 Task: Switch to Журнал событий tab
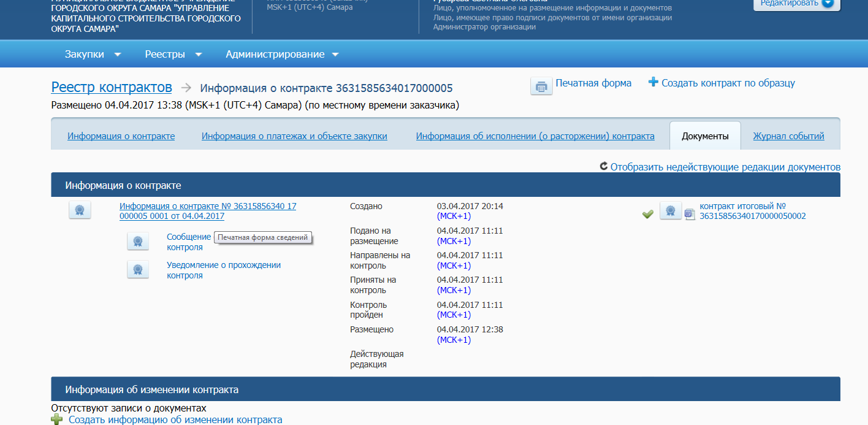click(788, 136)
